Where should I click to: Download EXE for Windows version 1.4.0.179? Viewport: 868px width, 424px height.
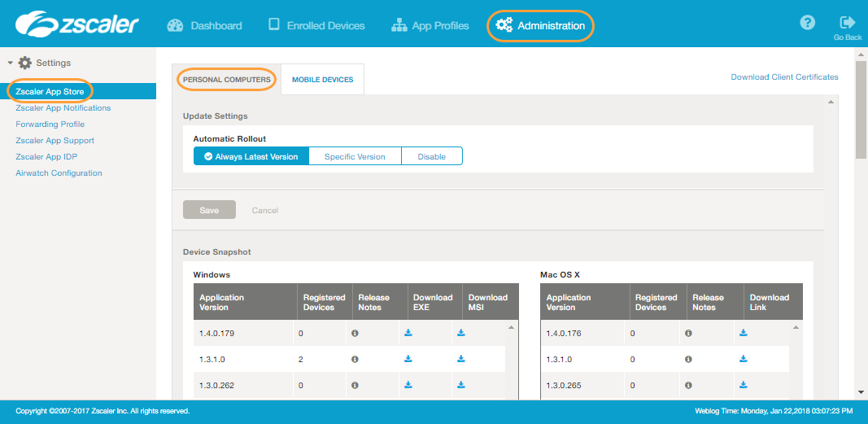coord(408,333)
